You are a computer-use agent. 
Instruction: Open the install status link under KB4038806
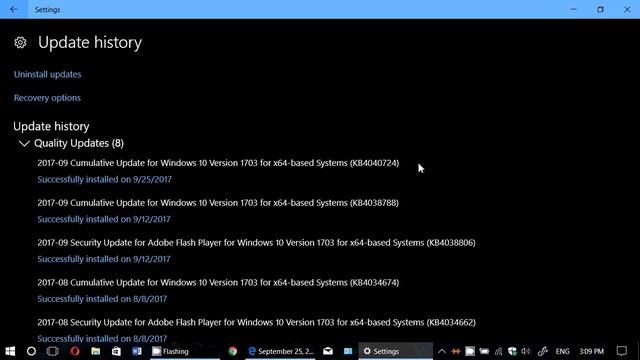pos(104,259)
